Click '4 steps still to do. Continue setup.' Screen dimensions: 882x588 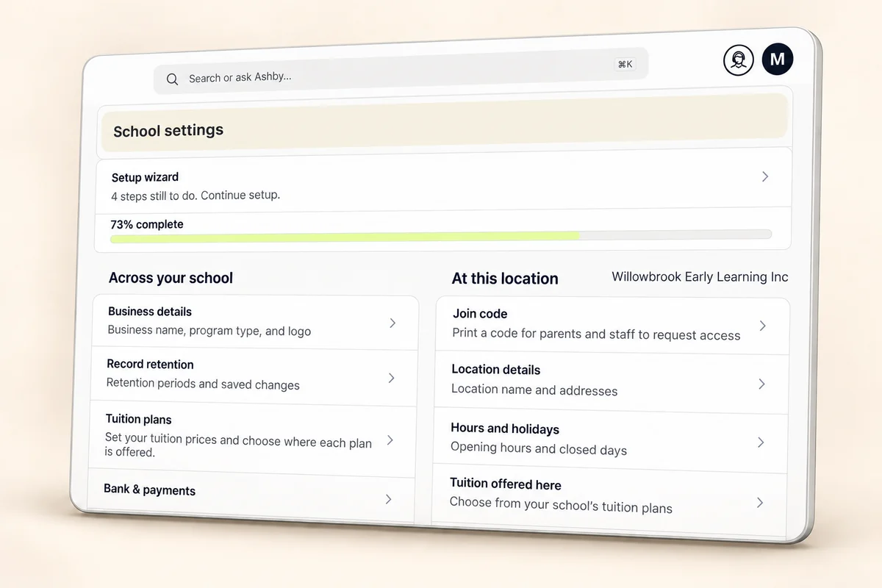[x=196, y=196]
